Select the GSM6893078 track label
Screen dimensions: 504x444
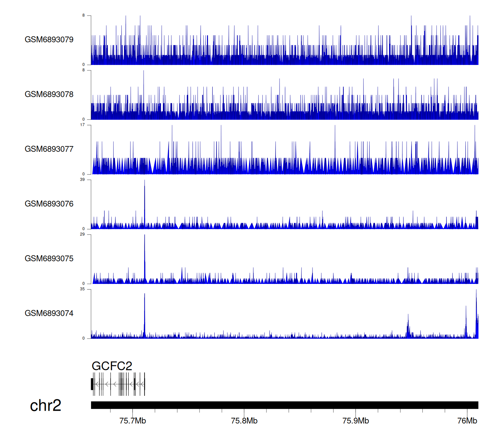tap(49, 95)
